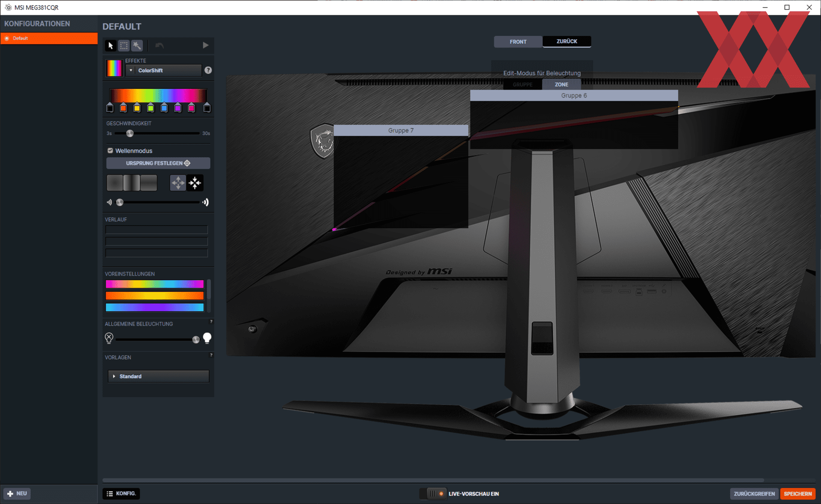Open the Konfig. list button
This screenshot has height=504, width=821.
click(121, 493)
